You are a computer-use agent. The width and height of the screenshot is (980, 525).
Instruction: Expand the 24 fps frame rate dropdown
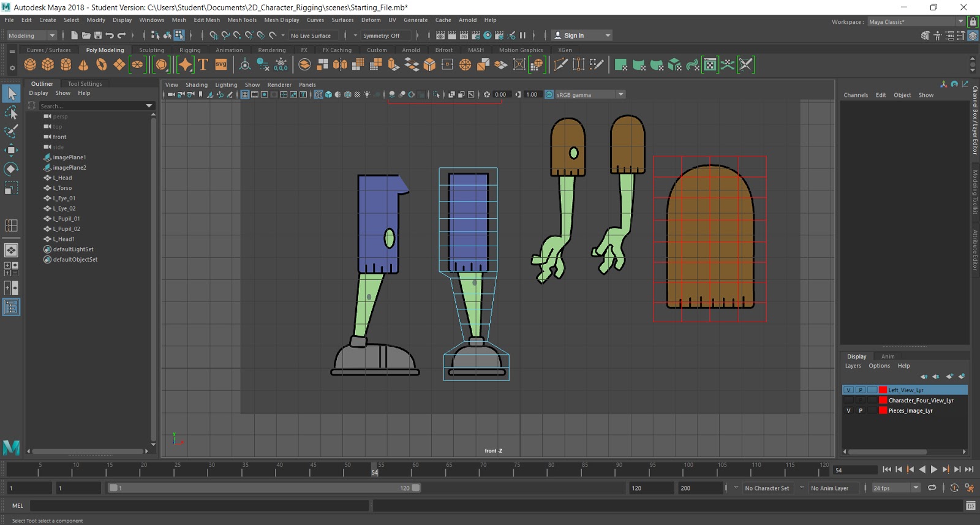(x=916, y=488)
